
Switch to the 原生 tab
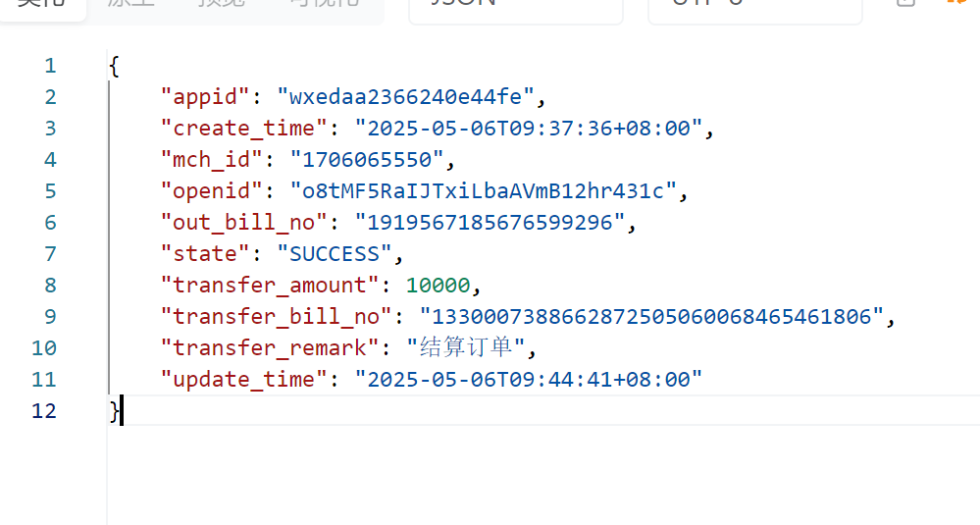(x=130, y=3)
